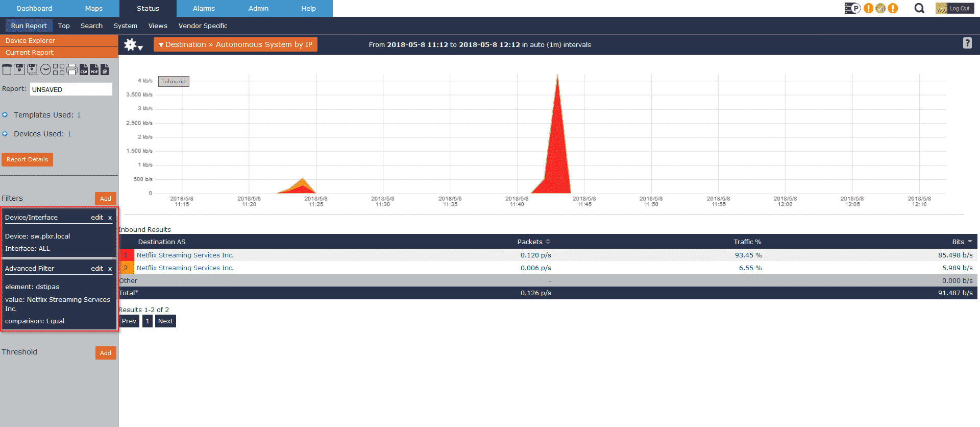The image size is (980, 427).
Task: Click the red row 1 color swatch
Action: pyautogui.click(x=126, y=255)
